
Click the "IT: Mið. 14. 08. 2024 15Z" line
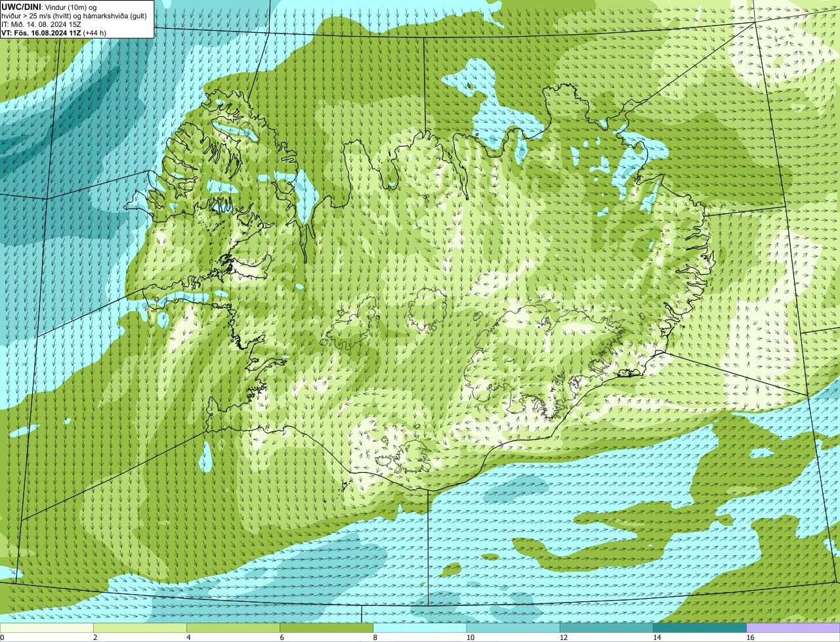click(x=41, y=24)
